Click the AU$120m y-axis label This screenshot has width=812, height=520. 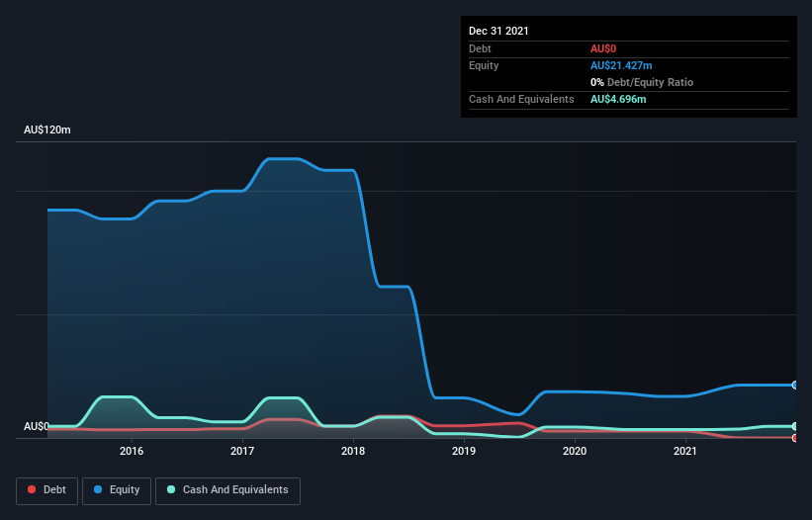click(x=47, y=130)
